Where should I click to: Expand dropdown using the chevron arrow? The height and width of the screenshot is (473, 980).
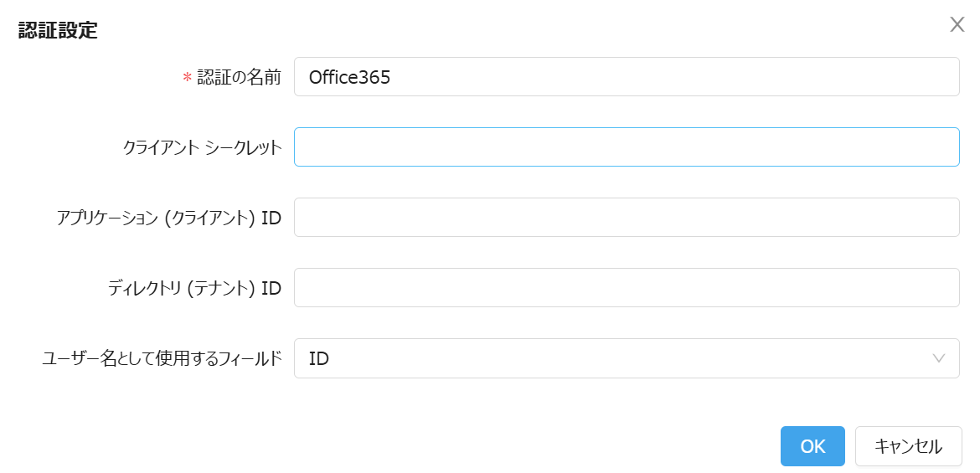click(939, 358)
